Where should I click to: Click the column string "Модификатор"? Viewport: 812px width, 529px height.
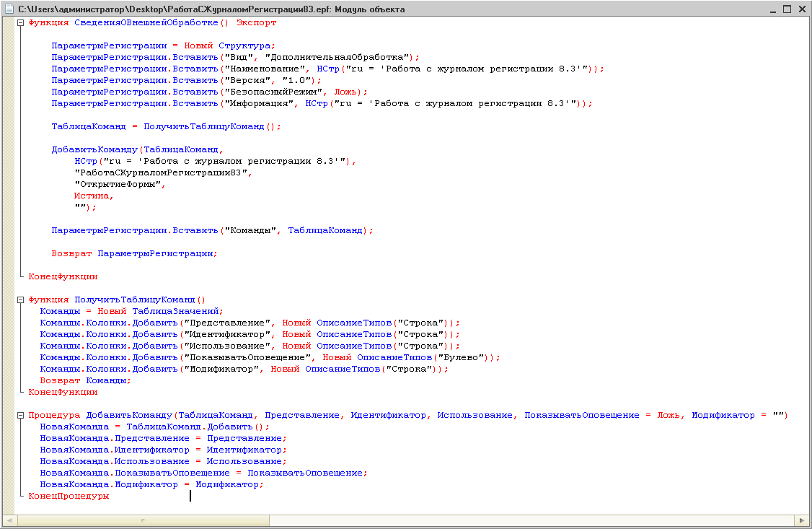[x=221, y=370]
